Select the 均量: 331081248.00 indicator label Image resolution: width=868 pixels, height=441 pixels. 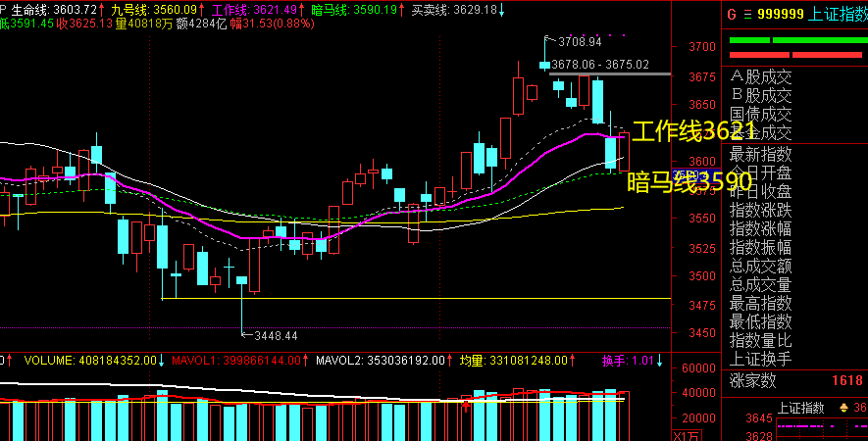(514, 361)
